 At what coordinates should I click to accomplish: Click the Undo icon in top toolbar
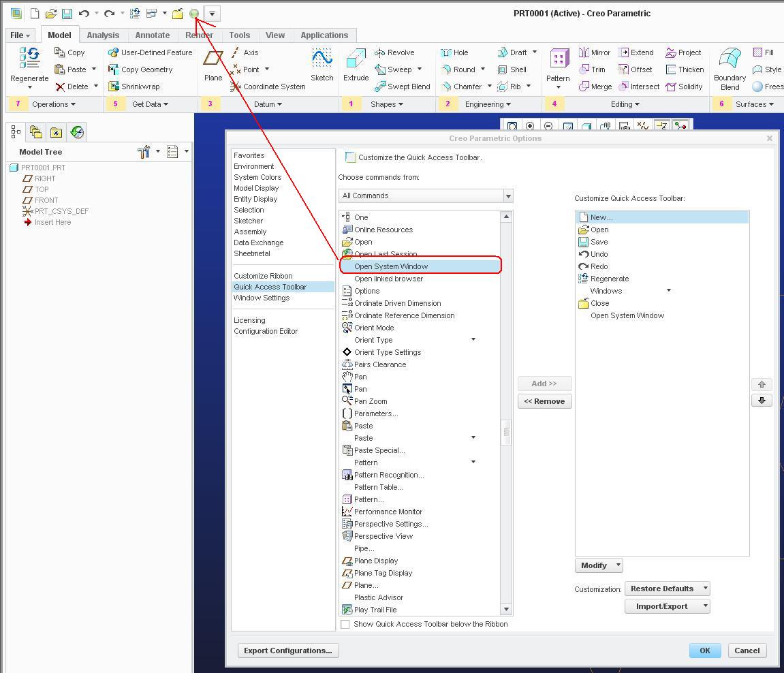coord(84,14)
